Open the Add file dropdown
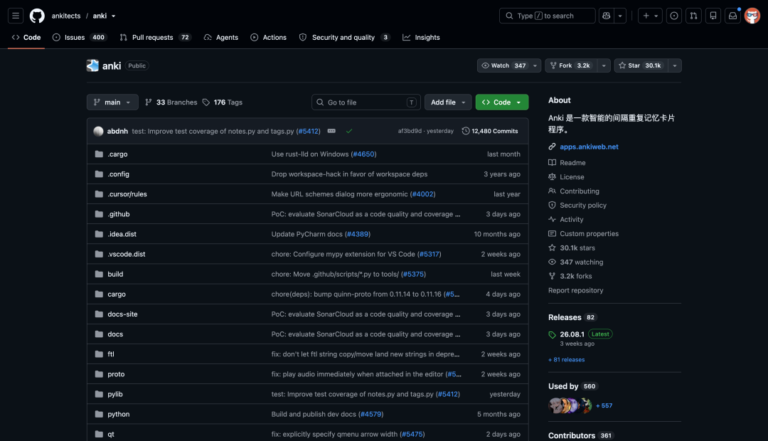The width and height of the screenshot is (768, 441). click(x=448, y=102)
